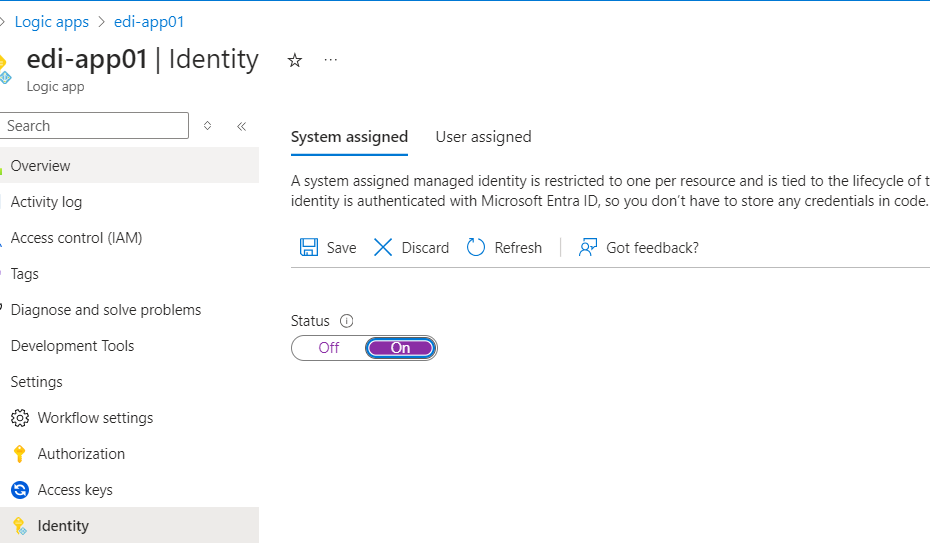The height and width of the screenshot is (549, 930).
Task: Go to edi-app01 breadcrumb
Action: (x=149, y=22)
